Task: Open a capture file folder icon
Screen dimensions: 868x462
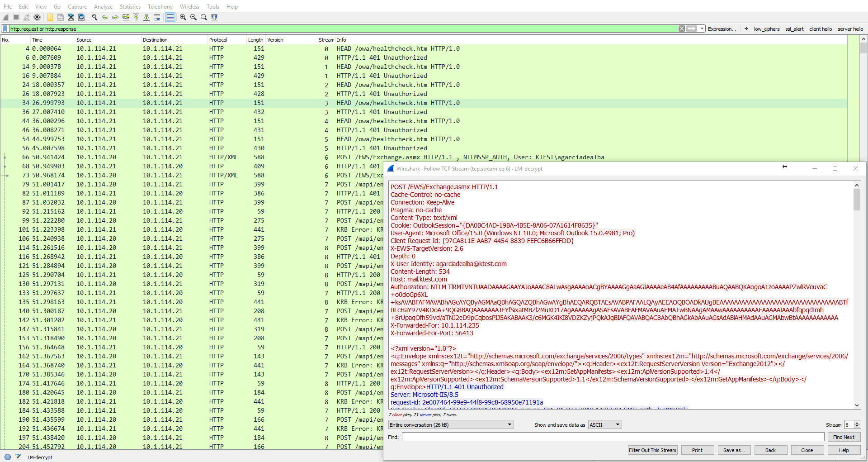Action: pyautogui.click(x=50, y=17)
